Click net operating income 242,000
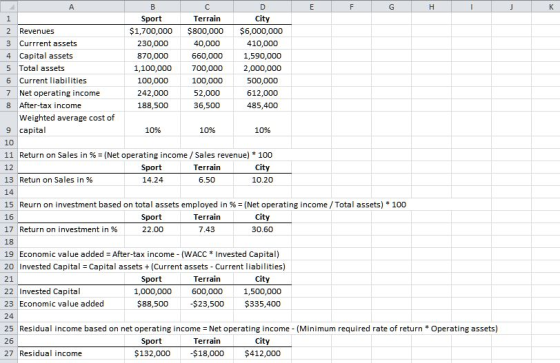The image size is (560, 363). 153,93
